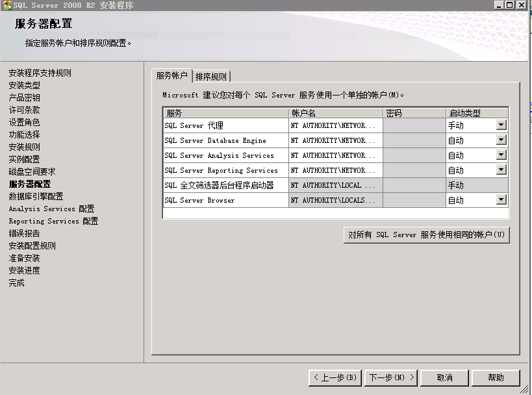Screen dimensions: 532x395
Task: Click account name cell for SQL Server Browser
Action: point(336,200)
